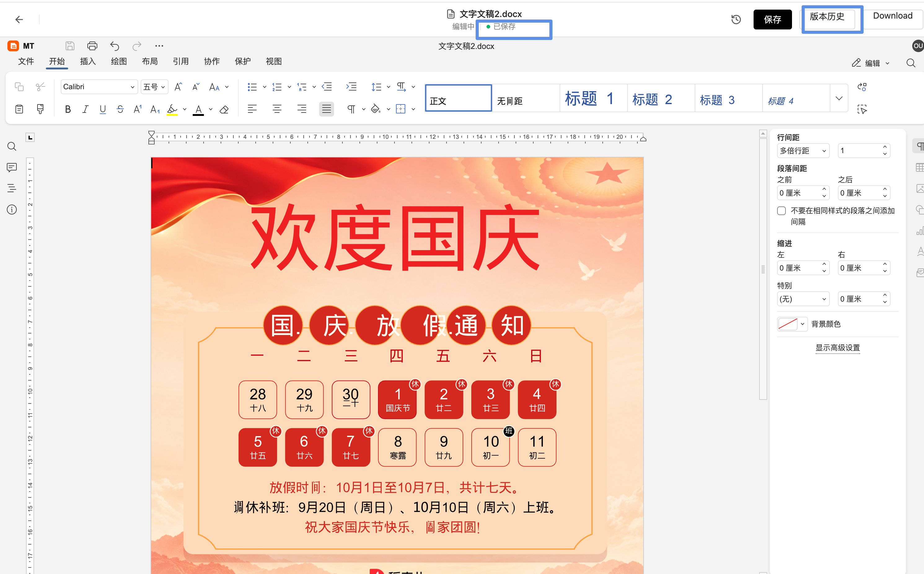Open the headings navigation panel icon
This screenshot has height=574, width=924.
pyautogui.click(x=12, y=188)
